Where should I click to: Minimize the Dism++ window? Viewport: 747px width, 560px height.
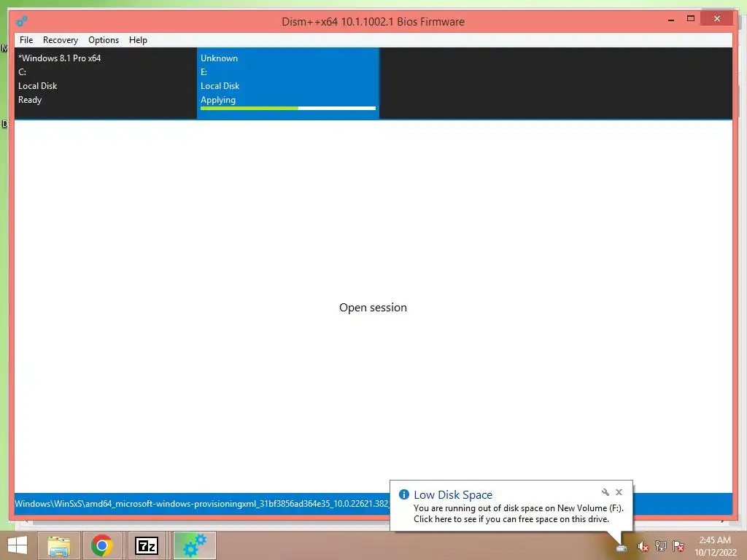671,20
